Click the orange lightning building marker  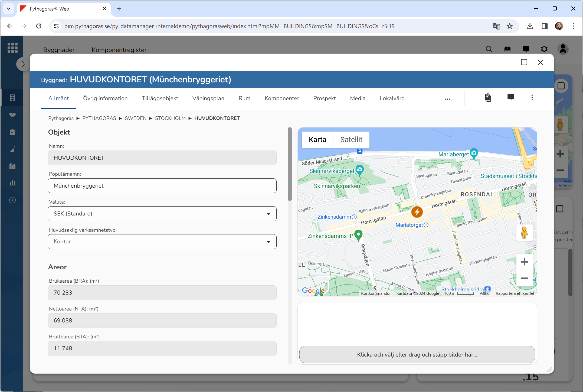tap(417, 212)
